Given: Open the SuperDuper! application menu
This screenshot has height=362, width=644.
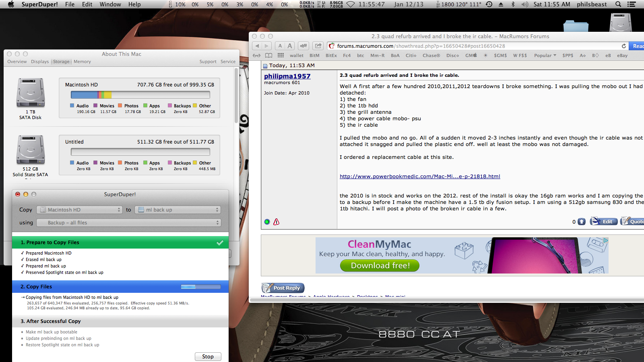Looking at the screenshot, I should pos(39,4).
